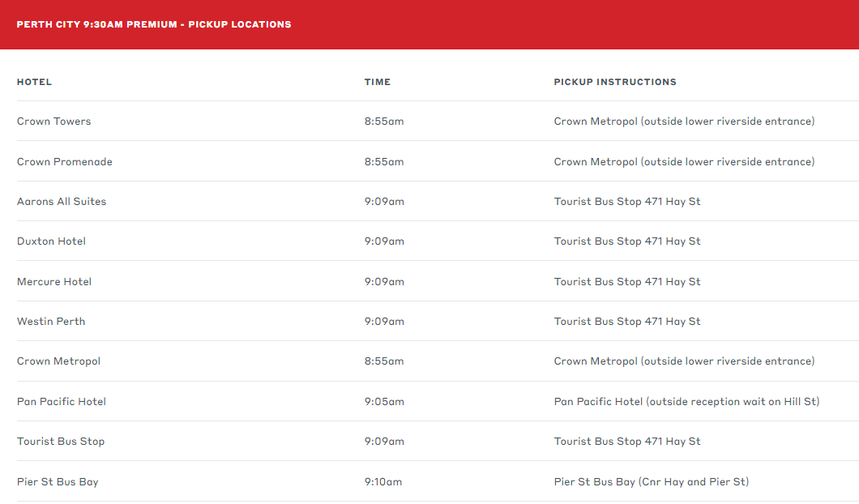
Task: Click Pier St Bus Bay in the hotel column
Action: click(58, 481)
